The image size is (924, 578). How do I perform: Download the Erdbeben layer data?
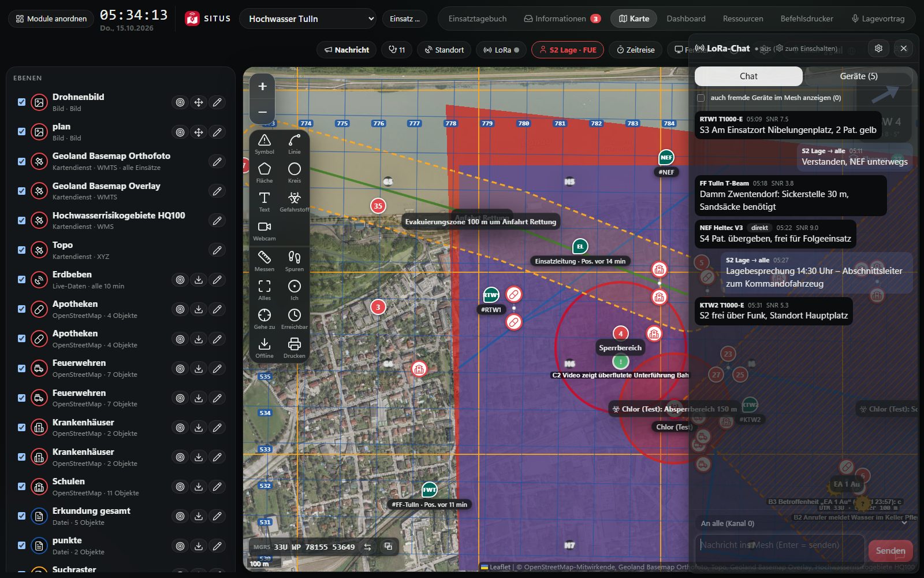coord(199,280)
